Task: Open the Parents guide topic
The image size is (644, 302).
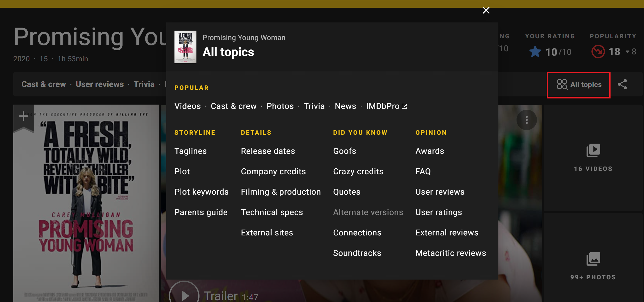Action: (201, 212)
